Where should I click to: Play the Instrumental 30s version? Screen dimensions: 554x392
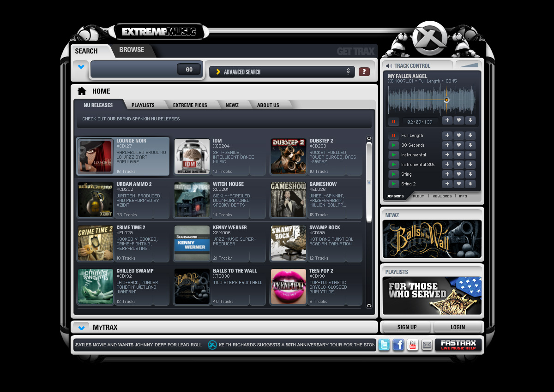click(394, 165)
